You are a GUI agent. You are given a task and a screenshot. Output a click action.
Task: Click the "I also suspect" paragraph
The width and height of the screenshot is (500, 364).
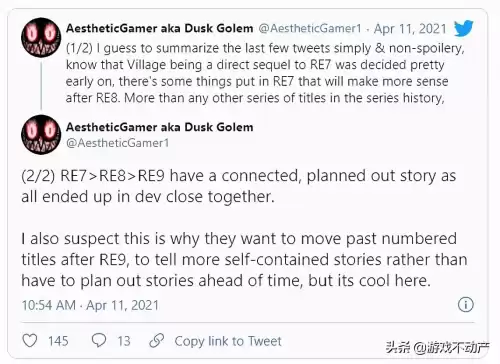click(244, 260)
